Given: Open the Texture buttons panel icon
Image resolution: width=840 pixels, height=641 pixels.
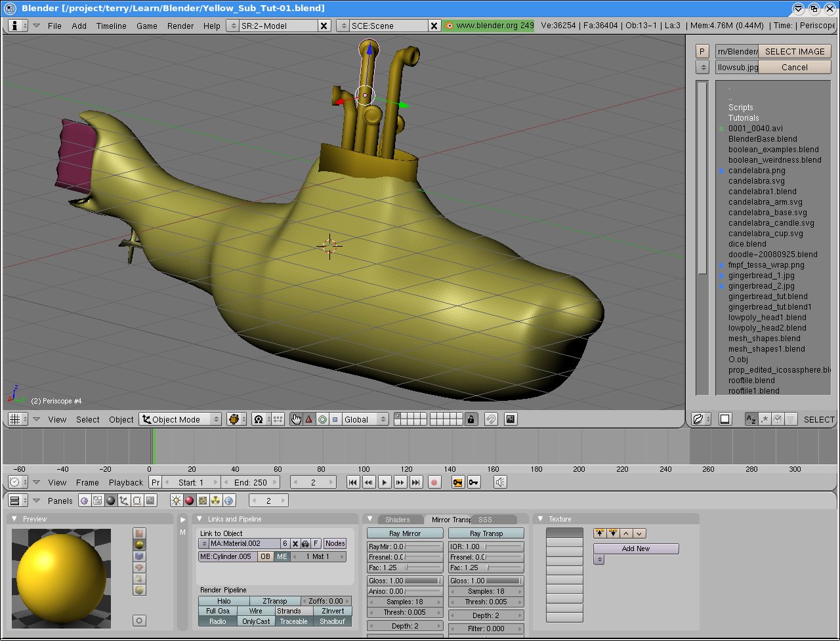Looking at the screenshot, I should click(202, 501).
